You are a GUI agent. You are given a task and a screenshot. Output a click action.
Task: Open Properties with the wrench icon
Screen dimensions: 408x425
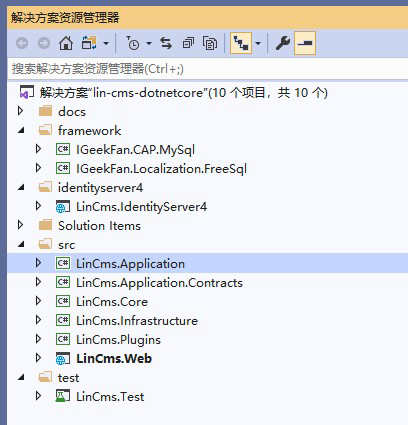283,43
